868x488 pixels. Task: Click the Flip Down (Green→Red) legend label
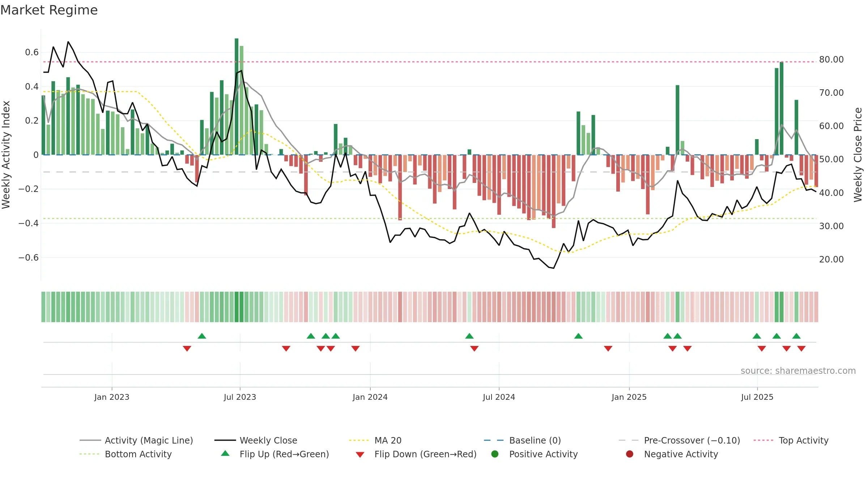click(426, 454)
